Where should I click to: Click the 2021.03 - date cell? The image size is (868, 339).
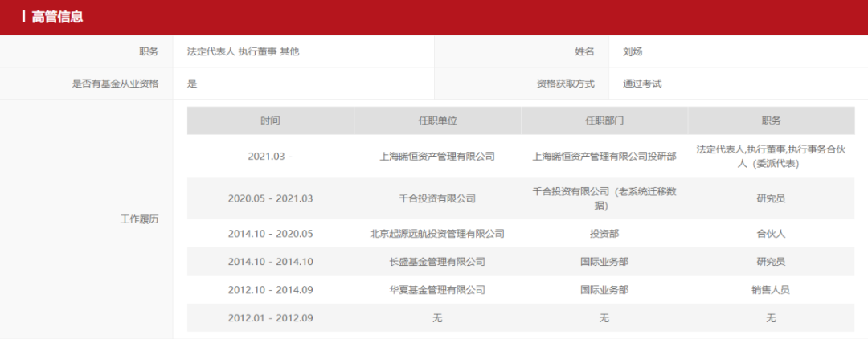click(x=270, y=156)
